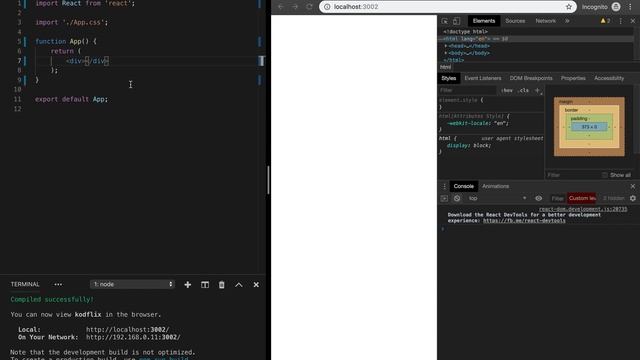Click the 'function App() {' code line
The width and height of the screenshot is (640, 360).
[x=66, y=41]
